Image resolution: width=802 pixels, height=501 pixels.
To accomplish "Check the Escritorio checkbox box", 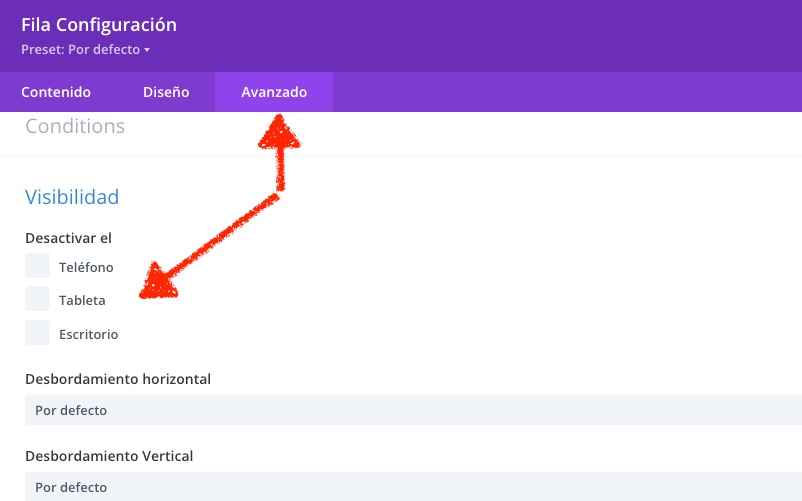I will click(37, 332).
